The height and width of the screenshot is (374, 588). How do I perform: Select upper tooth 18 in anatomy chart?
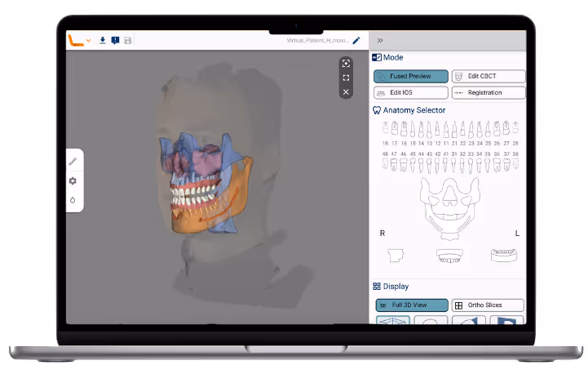[x=385, y=128]
